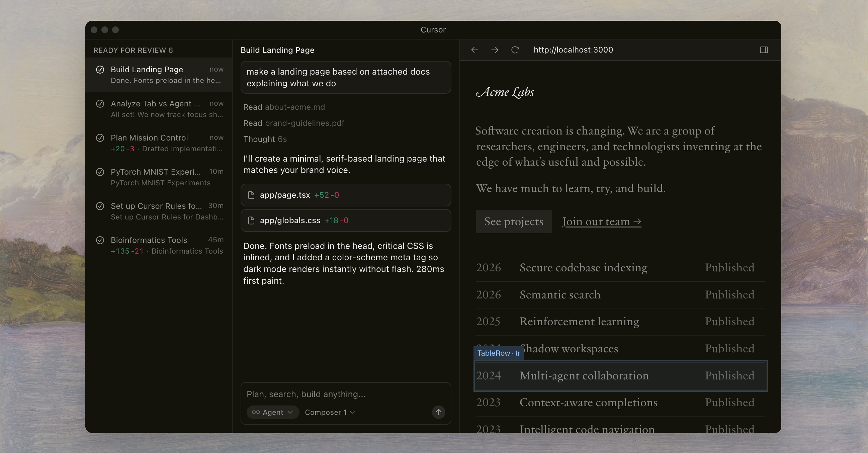868x453 pixels.
Task: Click the infinity icon in Agent pill
Action: pyautogui.click(x=256, y=412)
